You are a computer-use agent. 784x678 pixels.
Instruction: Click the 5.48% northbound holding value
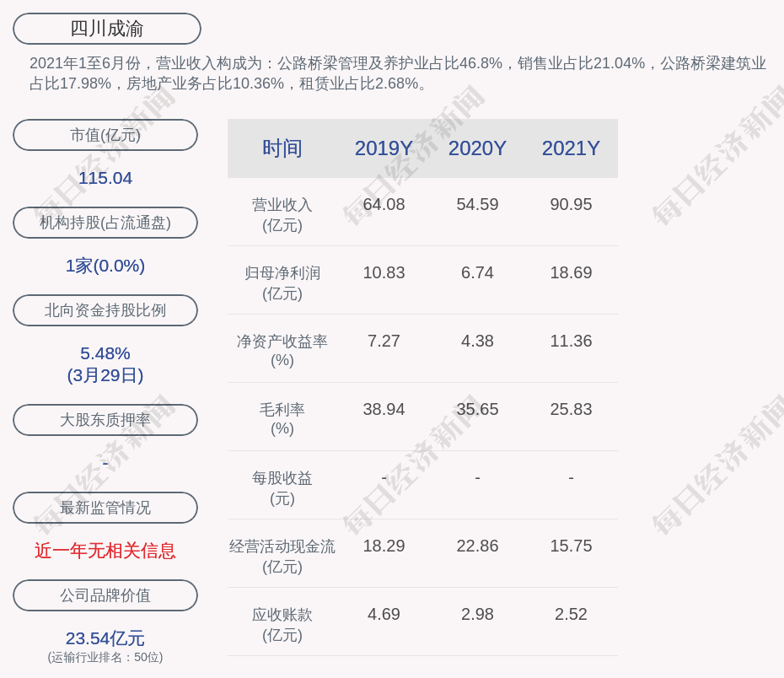pyautogui.click(x=105, y=353)
